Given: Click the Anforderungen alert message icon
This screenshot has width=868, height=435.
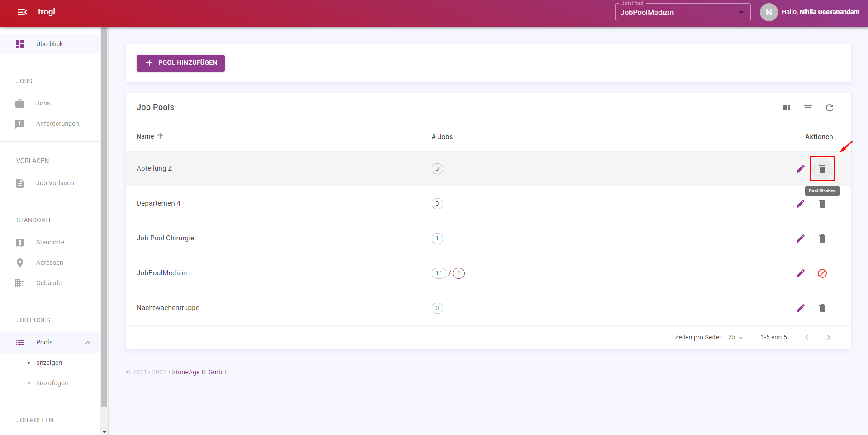Looking at the screenshot, I should 20,124.
